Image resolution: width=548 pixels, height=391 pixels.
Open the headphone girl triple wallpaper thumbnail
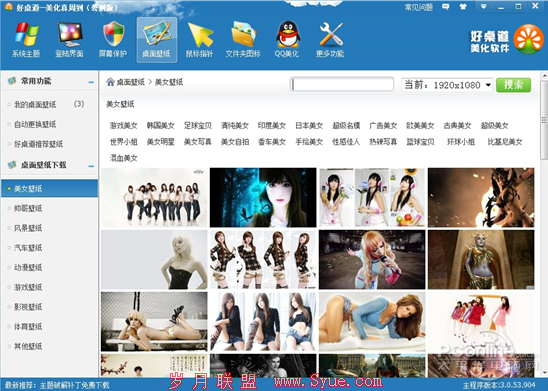[x=372, y=197]
